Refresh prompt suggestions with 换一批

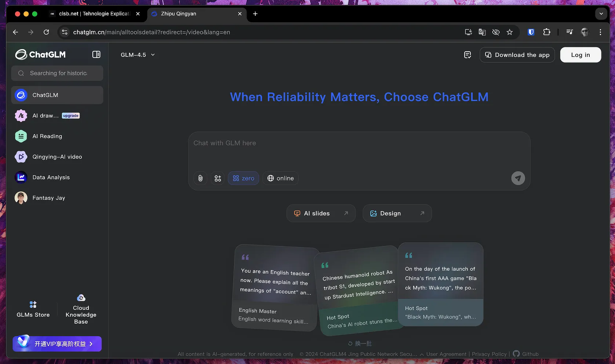point(360,343)
